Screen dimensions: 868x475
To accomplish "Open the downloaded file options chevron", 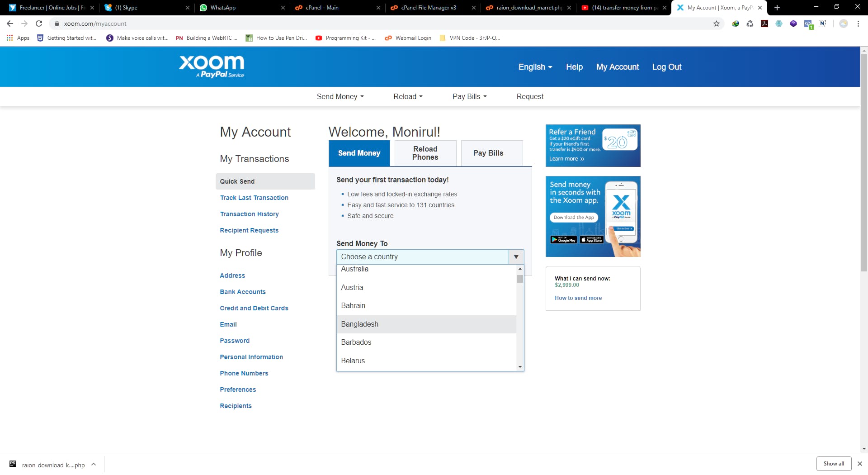I will tap(94, 464).
